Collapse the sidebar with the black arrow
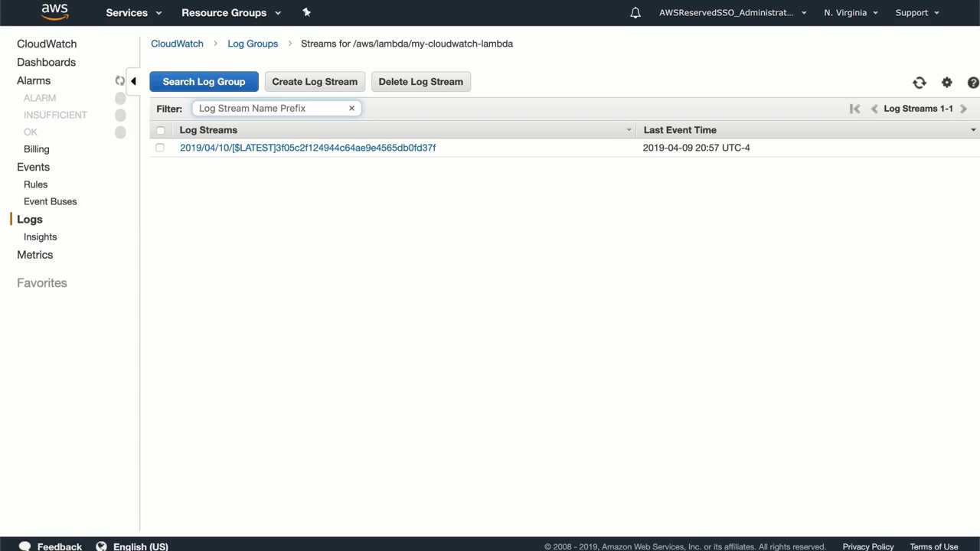The width and height of the screenshot is (980, 551). click(x=133, y=81)
